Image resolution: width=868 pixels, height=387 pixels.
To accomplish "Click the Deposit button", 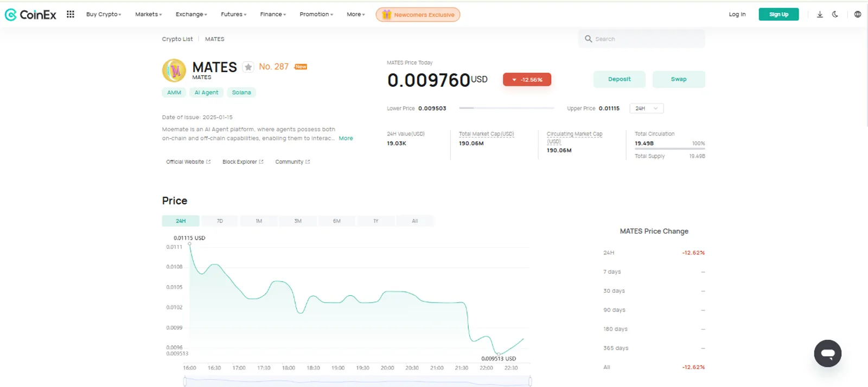I will [619, 79].
